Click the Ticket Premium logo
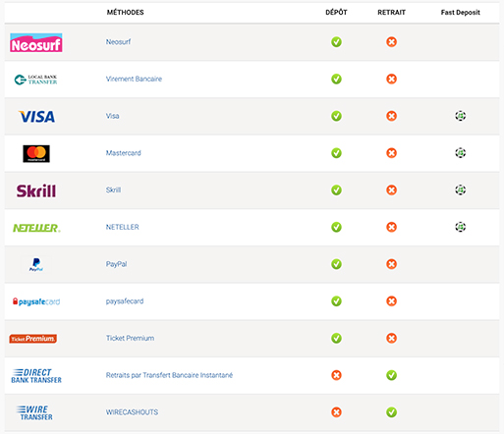Viewport: 504px width, 434px height. [33, 339]
